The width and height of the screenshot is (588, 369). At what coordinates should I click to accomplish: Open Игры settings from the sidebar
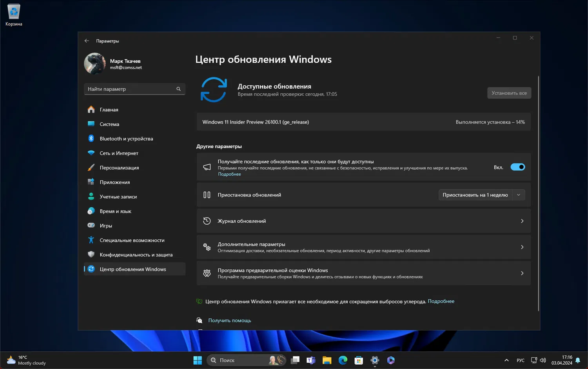click(105, 225)
